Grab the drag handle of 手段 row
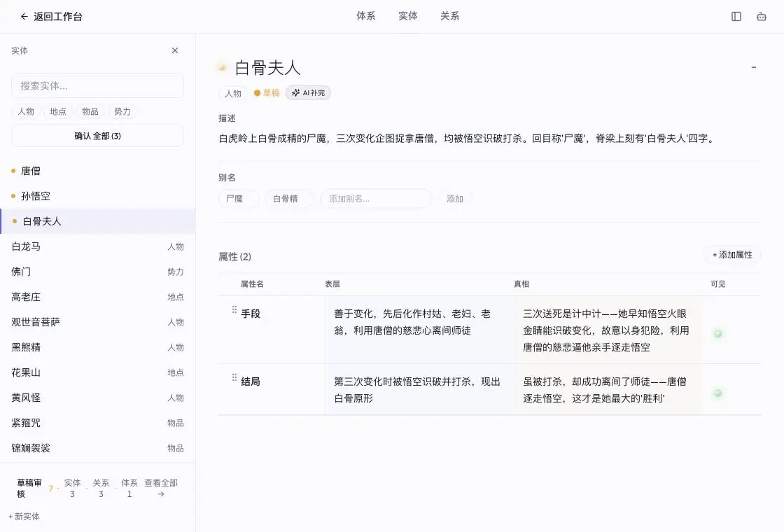The image size is (784, 532). tap(234, 310)
